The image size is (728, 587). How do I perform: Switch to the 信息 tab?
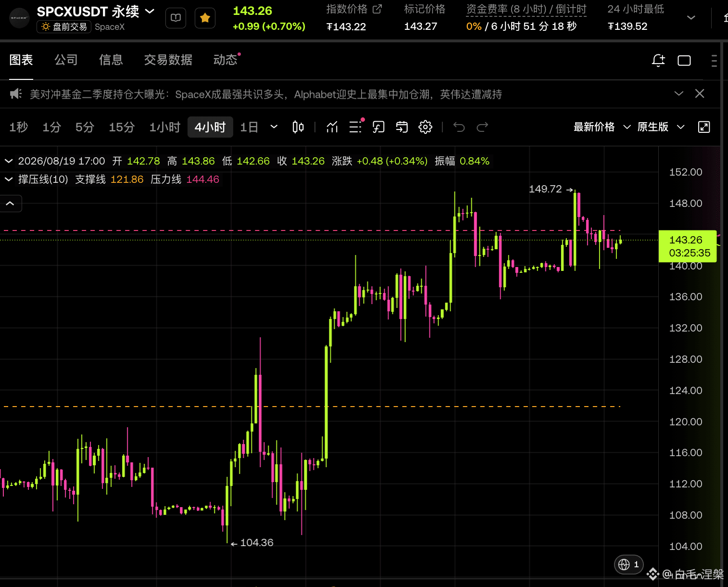pyautogui.click(x=111, y=60)
